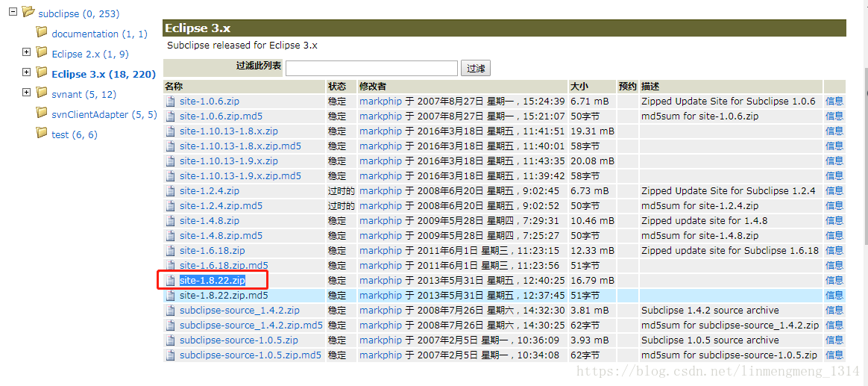Download site-1.10.13-1.9.x.zip
868x386 pixels.
pos(229,161)
